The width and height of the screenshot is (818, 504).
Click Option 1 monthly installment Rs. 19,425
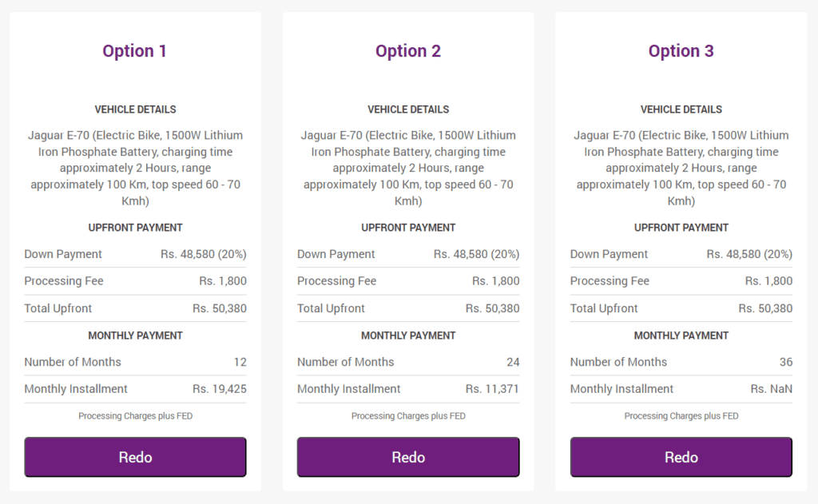coord(219,389)
